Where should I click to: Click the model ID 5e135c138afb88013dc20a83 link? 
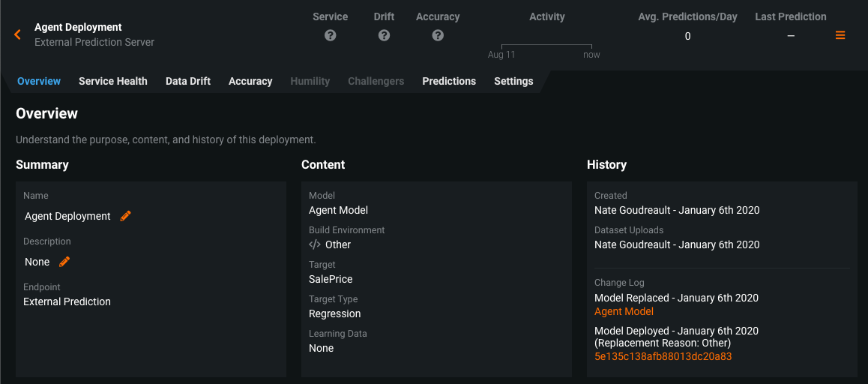(x=663, y=356)
